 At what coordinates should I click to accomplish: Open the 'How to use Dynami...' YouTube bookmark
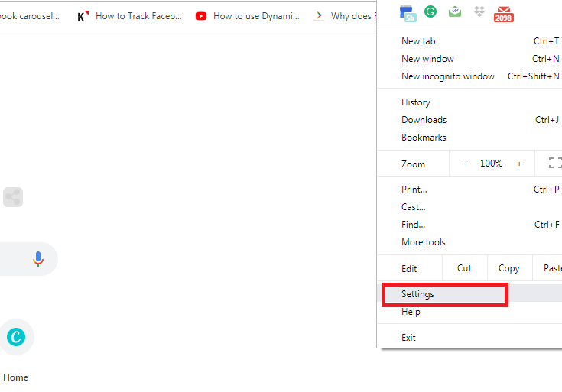pos(248,15)
